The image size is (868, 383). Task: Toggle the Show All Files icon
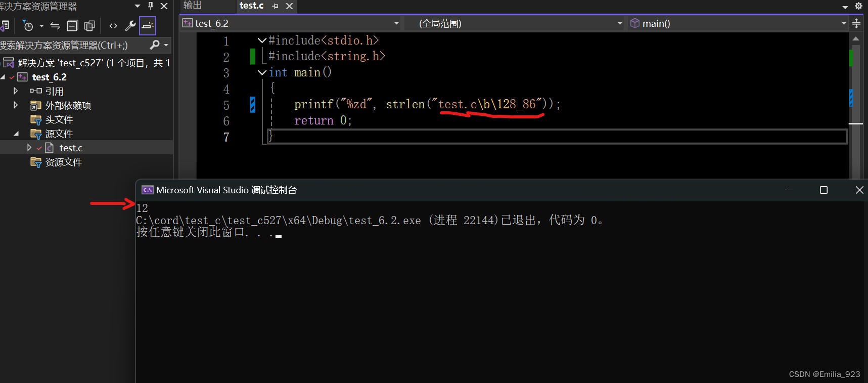[89, 26]
